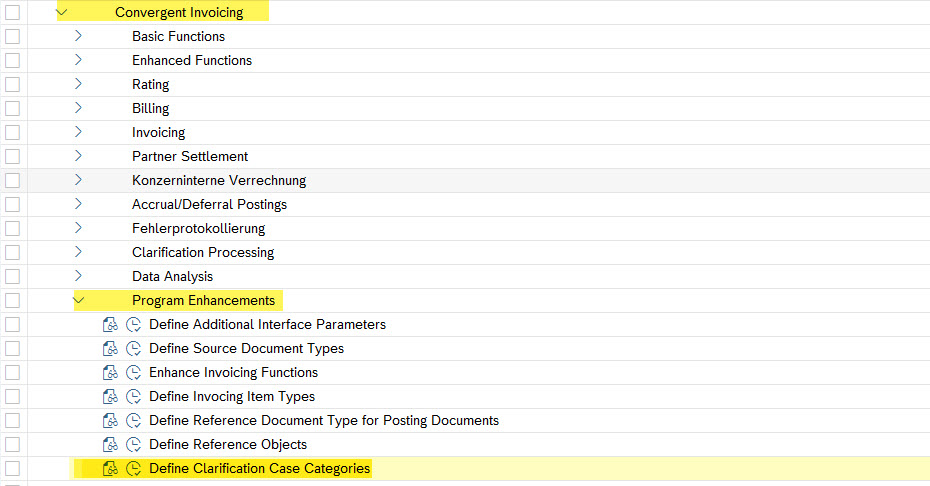The height and width of the screenshot is (486, 930).
Task: Click execute icon for Define Invoicing Item Types
Action: click(x=135, y=396)
